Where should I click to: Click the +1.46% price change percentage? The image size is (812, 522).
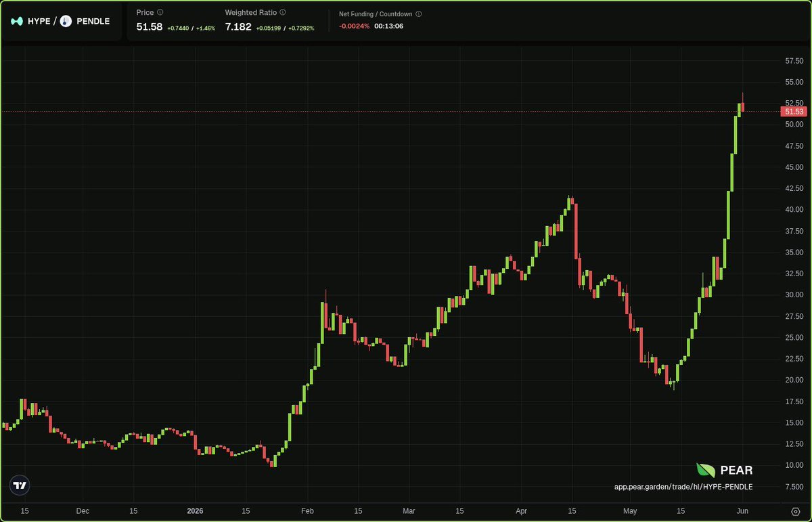(x=206, y=28)
